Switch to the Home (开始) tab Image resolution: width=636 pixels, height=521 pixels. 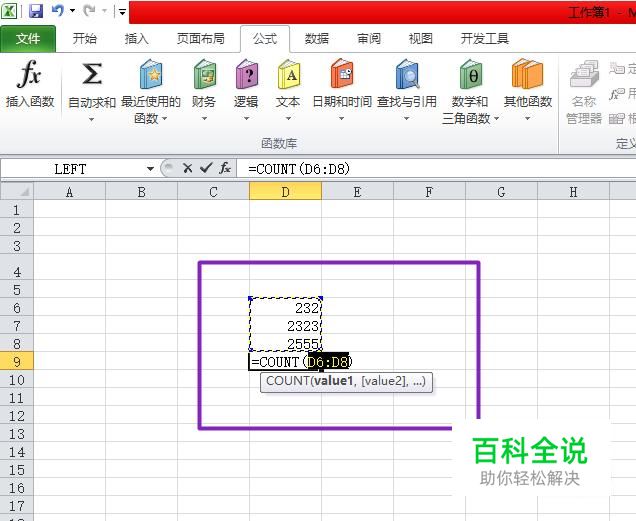click(85, 39)
